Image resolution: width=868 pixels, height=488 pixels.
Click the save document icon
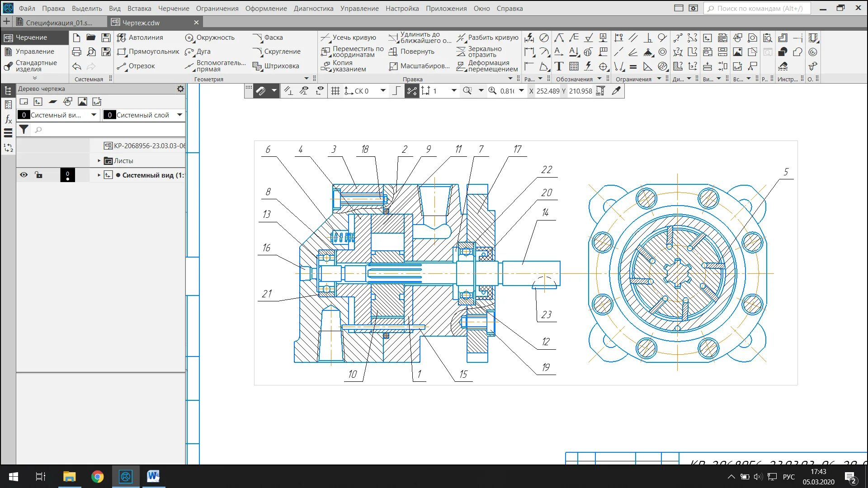106,38
